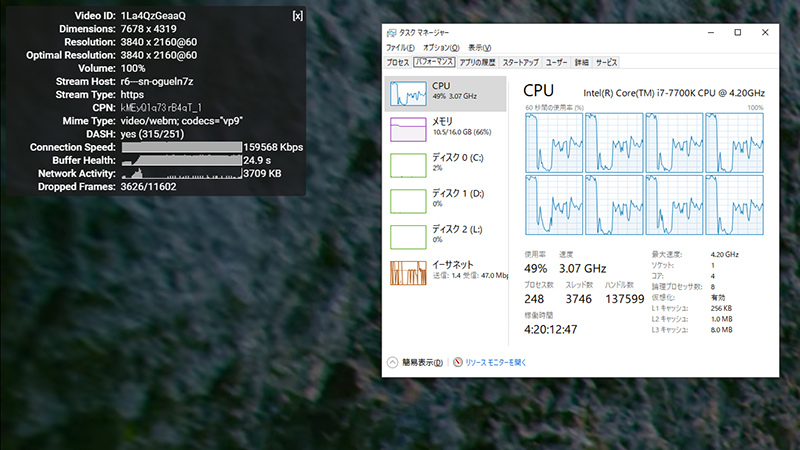Viewport: 800px width, 450px height.
Task: Select ディスク 1 (D:) in sidebar
Action: tap(445, 201)
